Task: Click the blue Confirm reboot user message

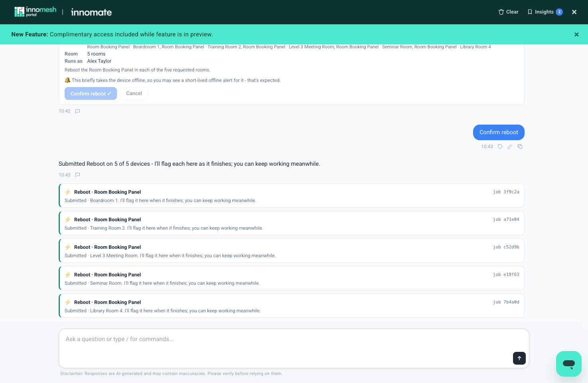Action: [499, 133]
